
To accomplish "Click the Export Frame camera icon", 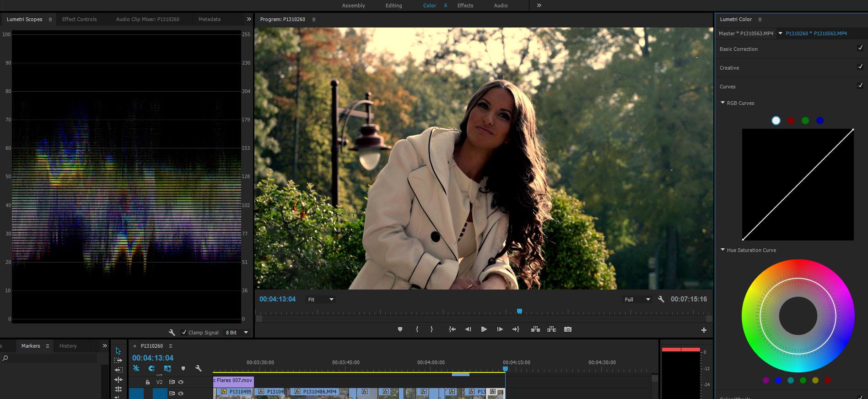I will [568, 329].
